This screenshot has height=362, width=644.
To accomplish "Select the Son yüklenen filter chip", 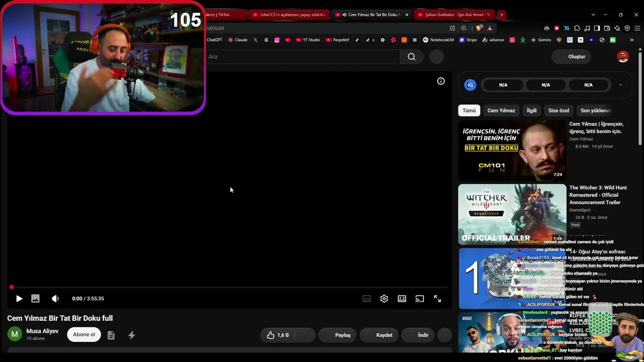I will pyautogui.click(x=596, y=111).
